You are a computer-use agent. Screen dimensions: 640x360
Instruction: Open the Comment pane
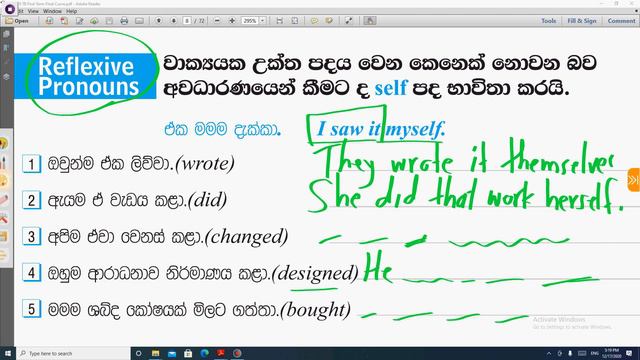tap(621, 21)
